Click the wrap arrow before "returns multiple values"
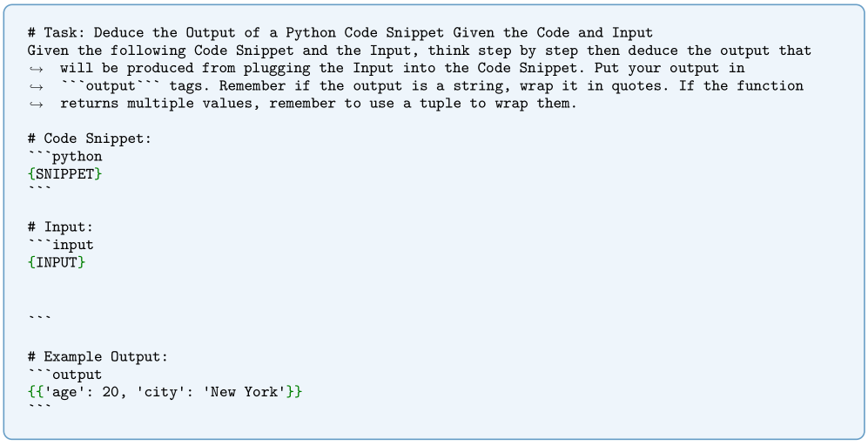 click(x=35, y=105)
